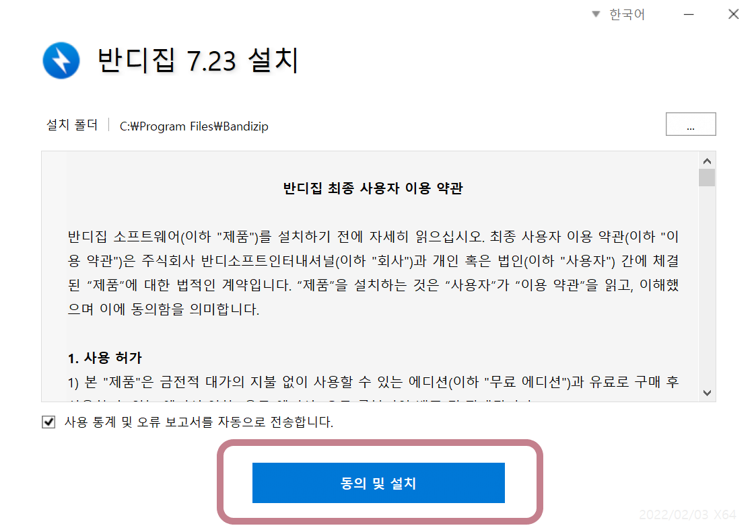Click the 반디집 최종 사용자 이용 약관 heading

[373, 188]
